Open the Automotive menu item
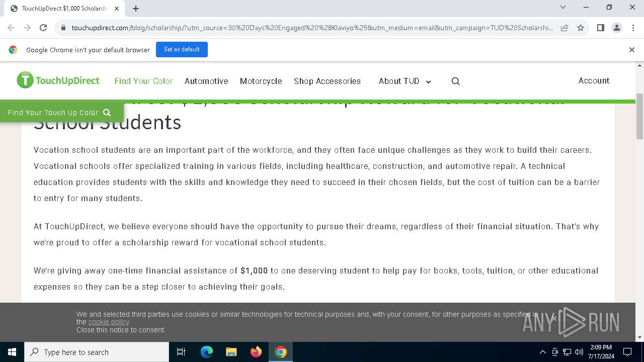 point(206,81)
